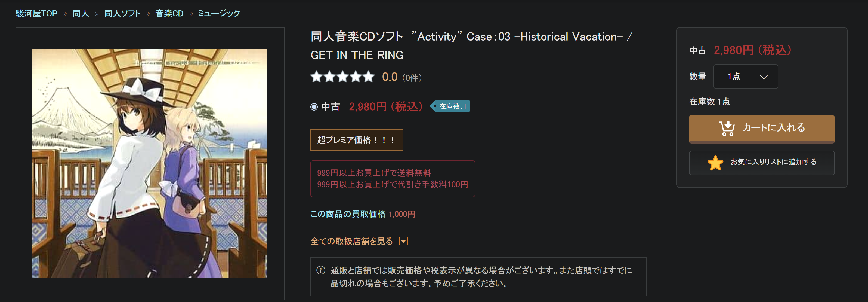Click the 超プレミア価格!!! label box
This screenshot has height=302, width=868.
tap(357, 140)
